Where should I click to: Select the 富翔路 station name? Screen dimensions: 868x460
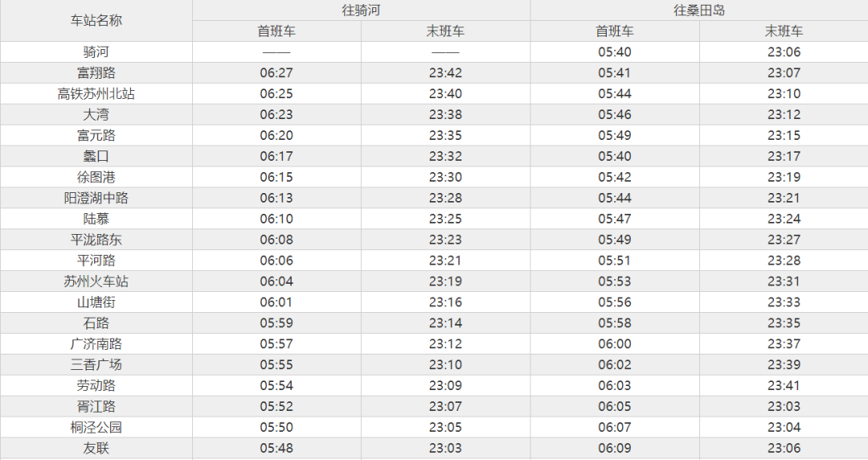96,72
